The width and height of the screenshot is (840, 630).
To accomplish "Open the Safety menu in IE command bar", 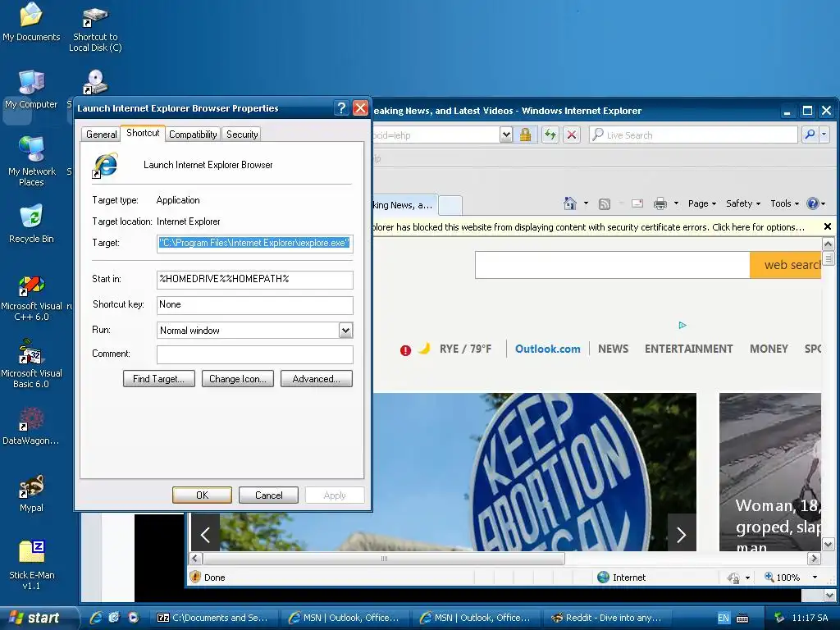I will click(743, 203).
